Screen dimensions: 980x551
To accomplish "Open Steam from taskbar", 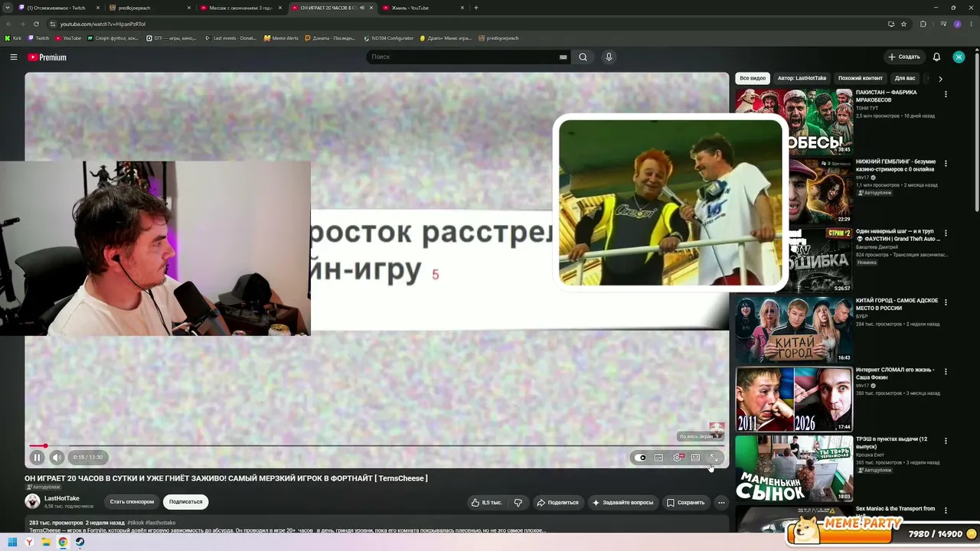I will (80, 543).
